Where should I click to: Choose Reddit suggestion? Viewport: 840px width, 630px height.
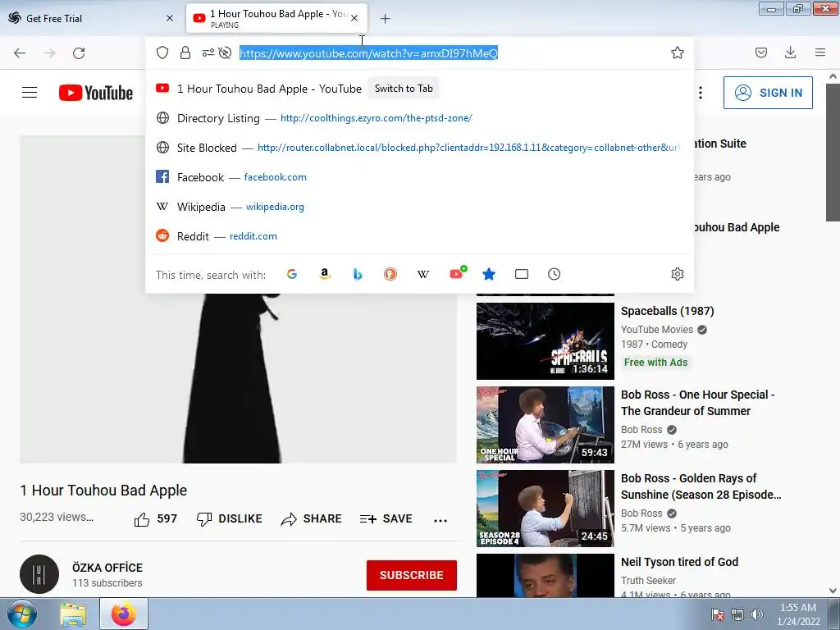coord(419,235)
